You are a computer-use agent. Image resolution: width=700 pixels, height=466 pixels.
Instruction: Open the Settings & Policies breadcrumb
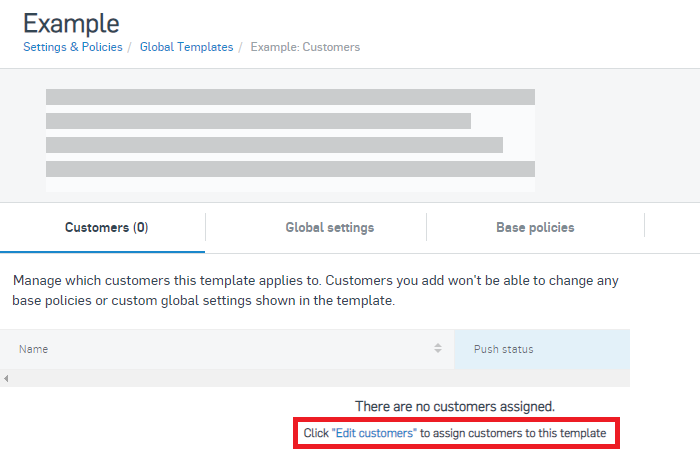[x=73, y=47]
